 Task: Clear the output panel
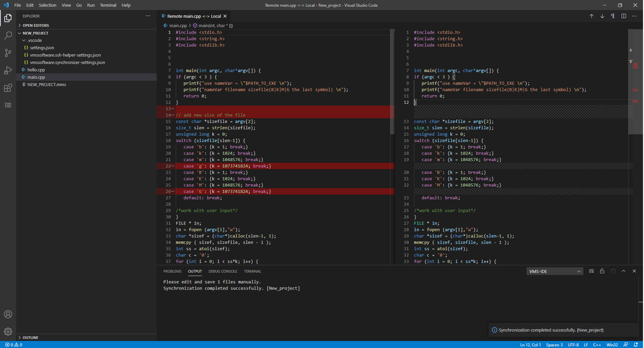click(591, 271)
